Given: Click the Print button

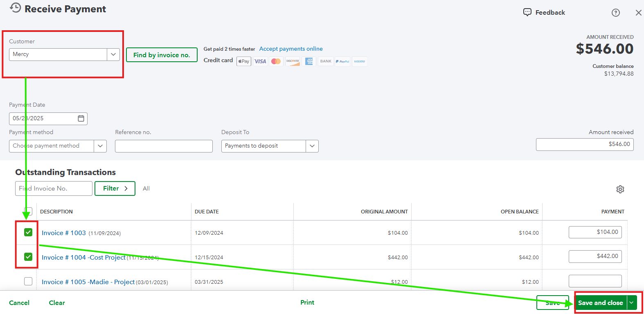Looking at the screenshot, I should (307, 302).
